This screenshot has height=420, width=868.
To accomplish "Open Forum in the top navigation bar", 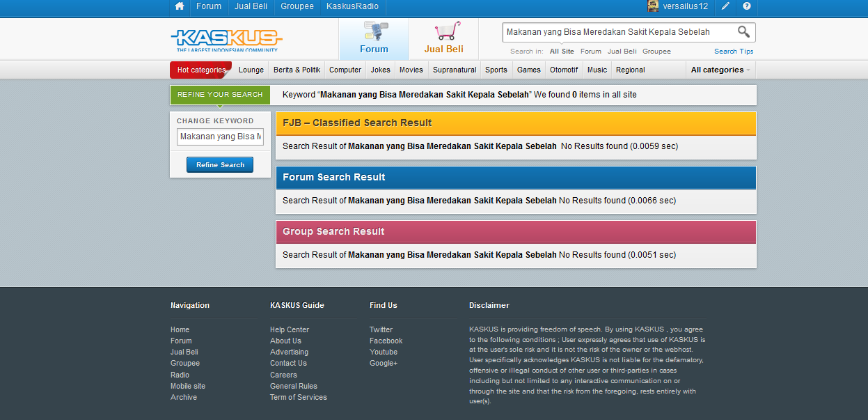I will click(x=209, y=6).
